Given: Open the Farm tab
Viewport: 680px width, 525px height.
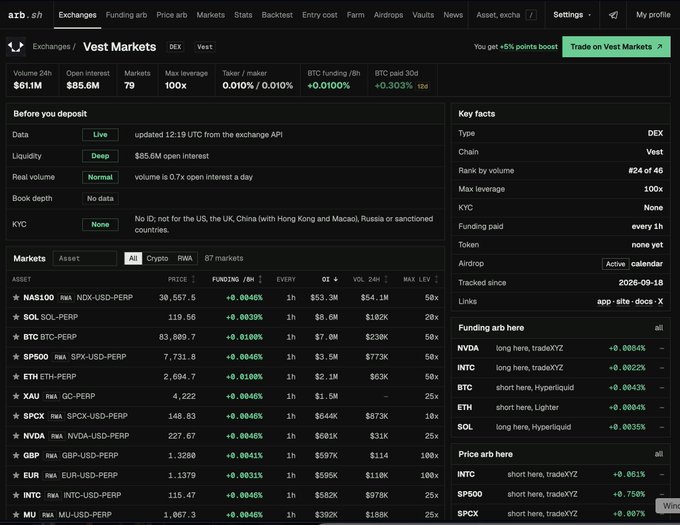Looking at the screenshot, I should coord(355,15).
